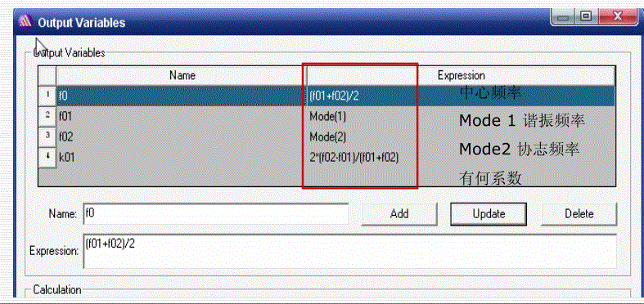Image resolution: width=644 pixels, height=304 pixels.
Task: Select the 2*(f02-f01)/(f01+f02) expression cell
Action: click(461, 157)
